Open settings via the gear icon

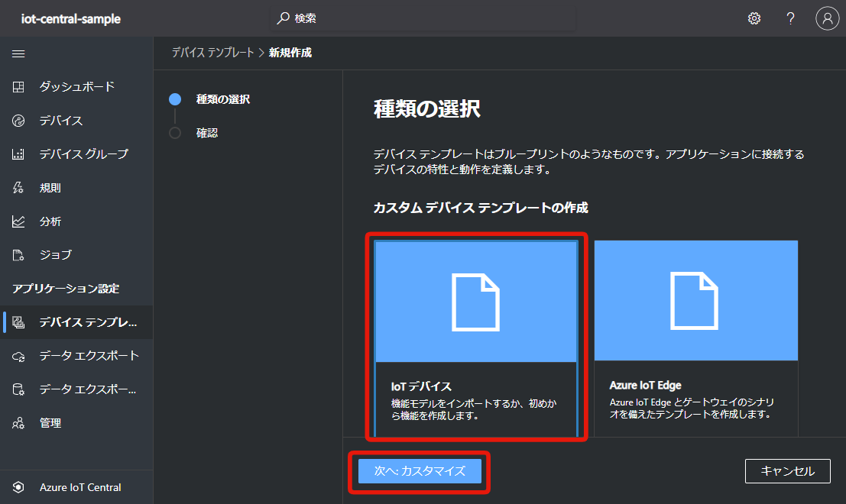(754, 18)
